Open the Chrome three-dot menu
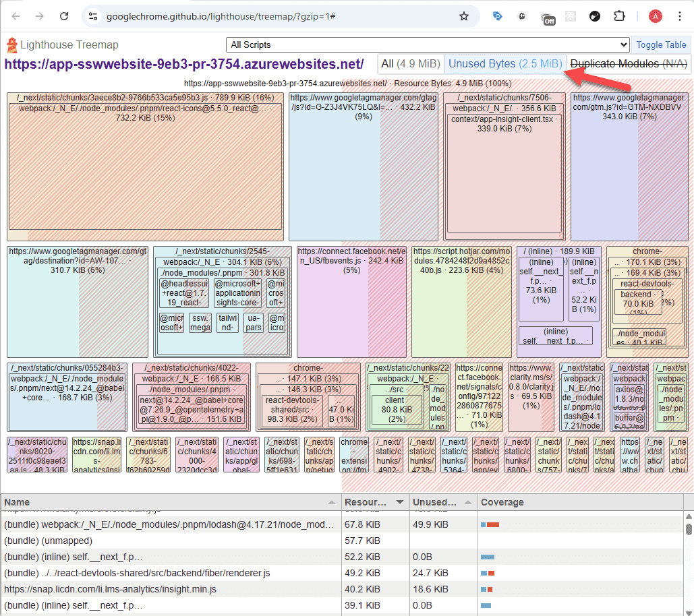Viewport: 694px width, 616px height. point(681,16)
